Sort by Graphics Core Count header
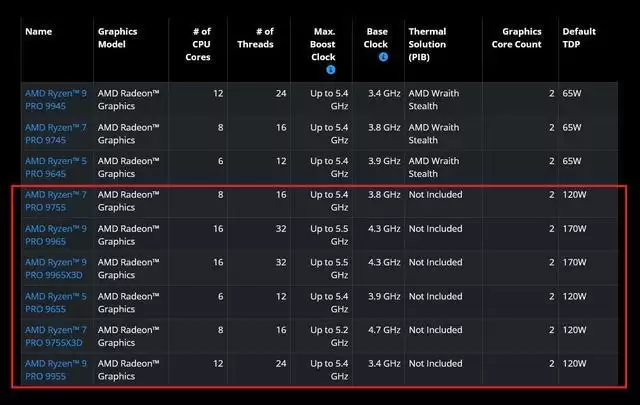640x405 pixels. 517,38
